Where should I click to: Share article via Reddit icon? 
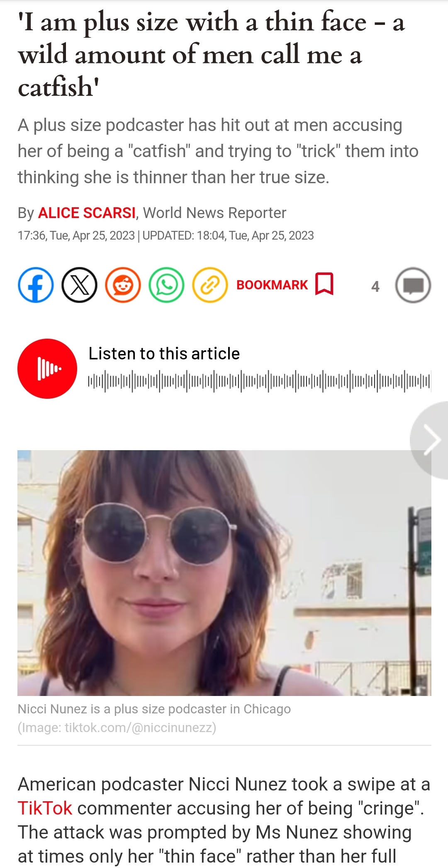pyautogui.click(x=123, y=285)
